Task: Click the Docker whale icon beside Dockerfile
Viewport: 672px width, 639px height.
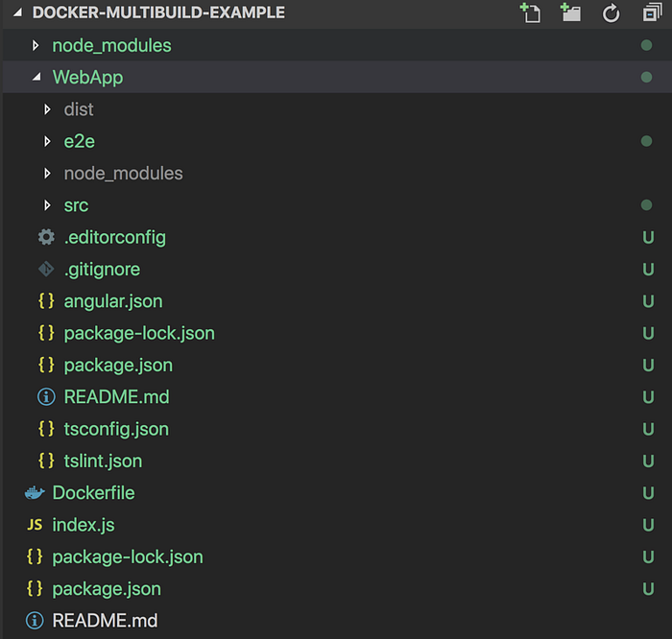Action: [x=35, y=493]
